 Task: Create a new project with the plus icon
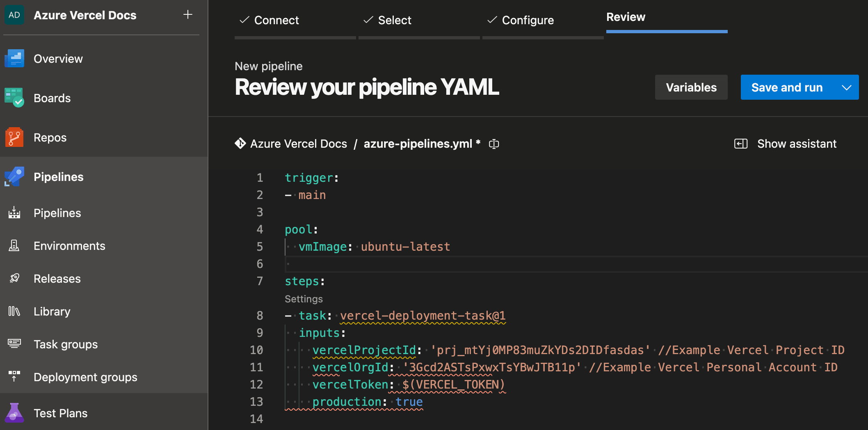187,15
